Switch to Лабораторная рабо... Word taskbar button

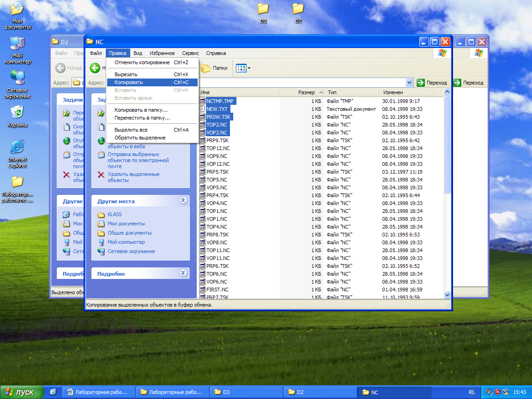coord(98,392)
